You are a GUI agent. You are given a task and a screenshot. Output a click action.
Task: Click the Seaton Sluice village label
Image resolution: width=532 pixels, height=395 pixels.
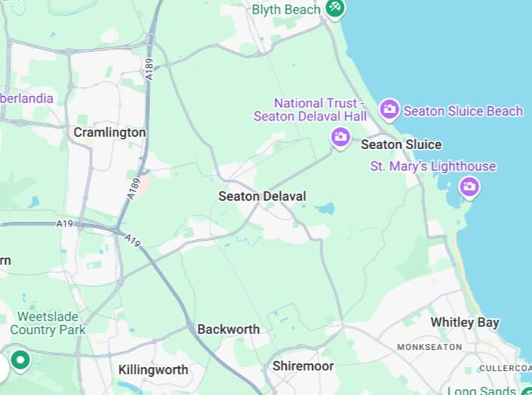pyautogui.click(x=401, y=144)
